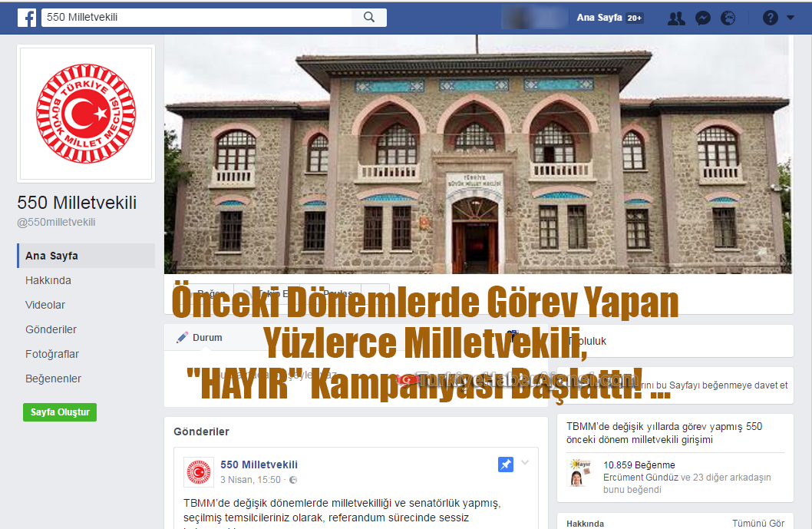Image resolution: width=812 pixels, height=529 pixels.
Task: Expand the account settings dropdown arrow
Action: (791, 18)
